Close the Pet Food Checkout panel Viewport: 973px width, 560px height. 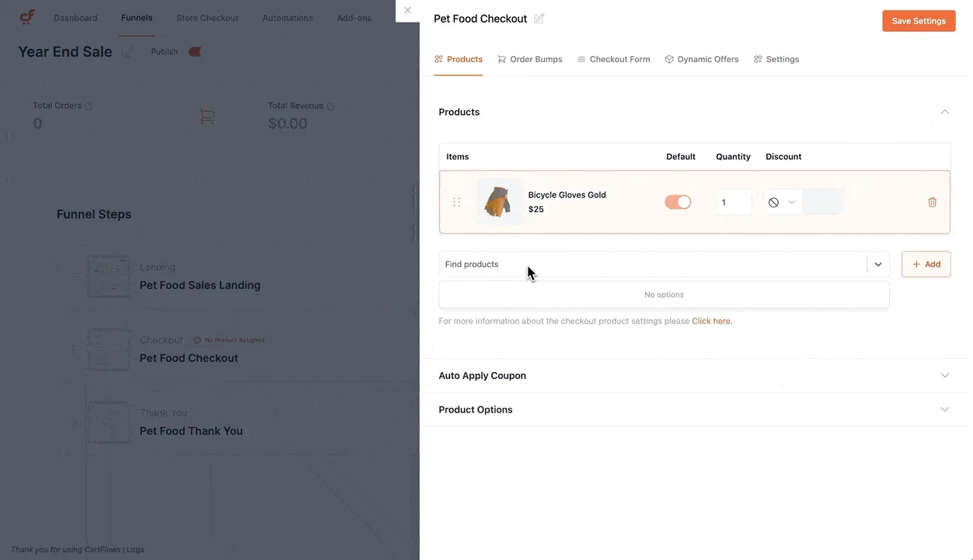point(407,10)
